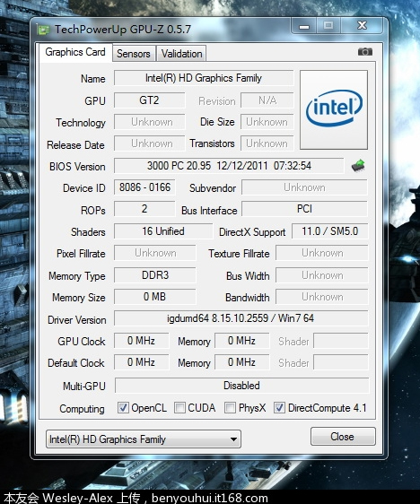
Task: Click the Subvendor Unknown field
Action: 304,187
